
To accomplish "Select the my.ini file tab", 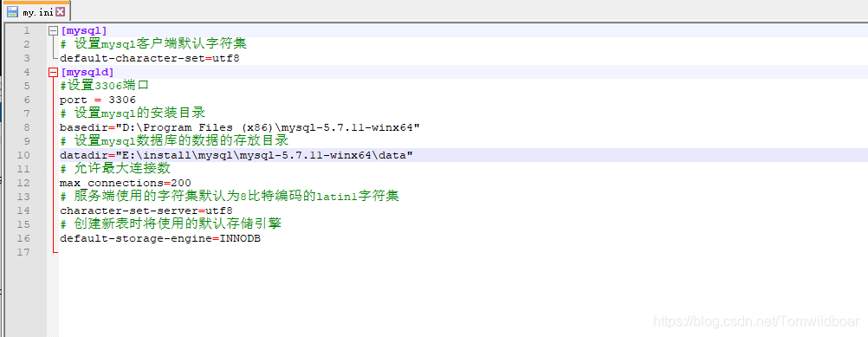I will (x=36, y=11).
